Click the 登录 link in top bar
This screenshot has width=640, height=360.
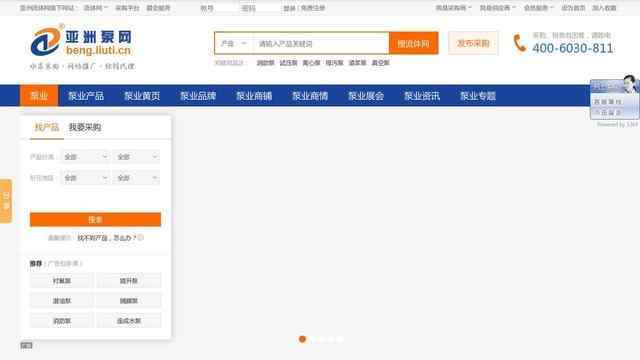(289, 8)
